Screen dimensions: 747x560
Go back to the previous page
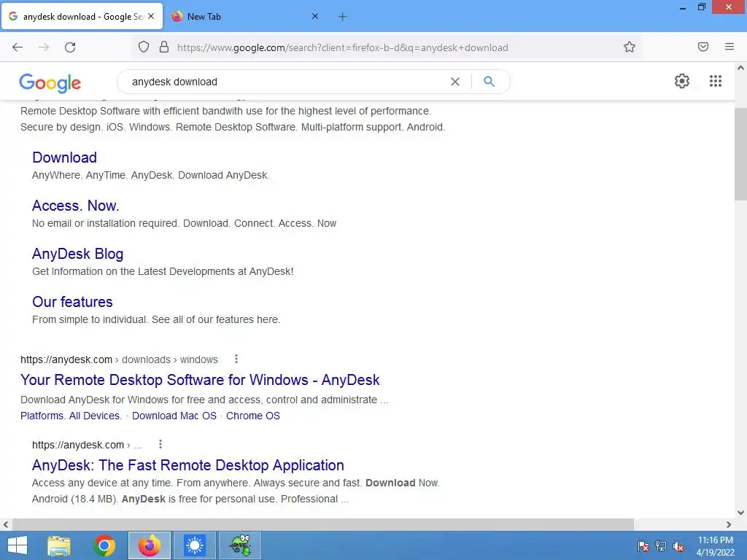pos(18,47)
